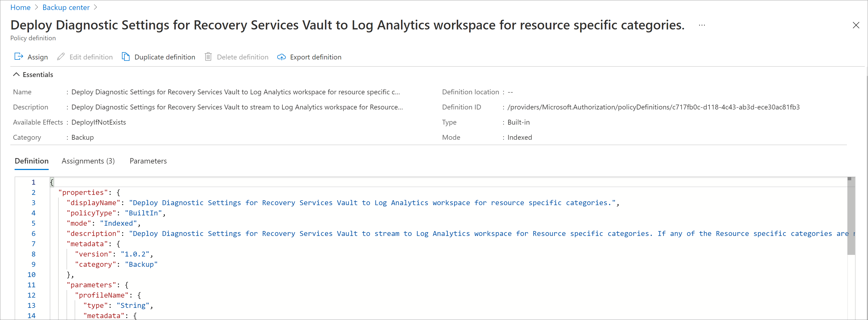Click Export definition button
The width and height of the screenshot is (868, 320).
[x=308, y=57]
